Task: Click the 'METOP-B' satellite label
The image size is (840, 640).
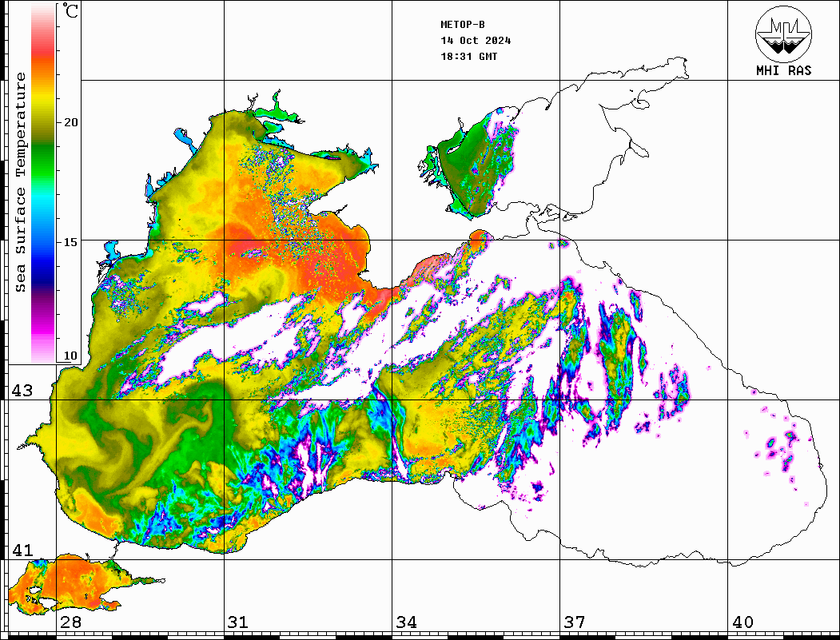Action: 463,25
